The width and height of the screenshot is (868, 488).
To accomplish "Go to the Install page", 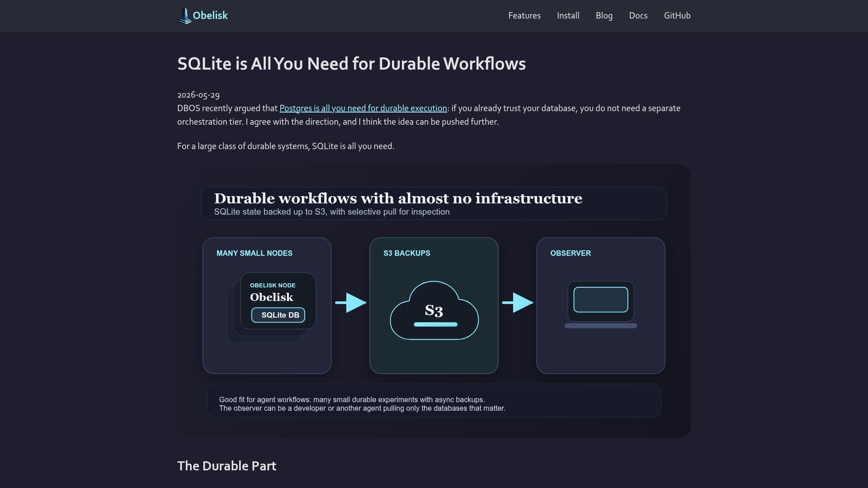I will (568, 16).
